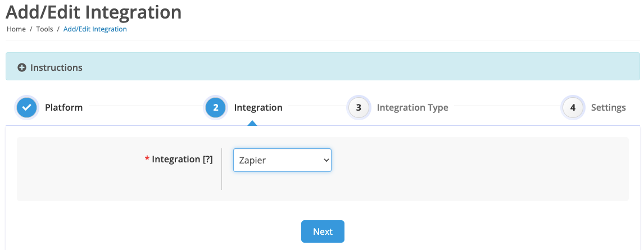Screen dimensions: 644x250
Task: Click the [?] help next to Integration
Action: point(208,160)
